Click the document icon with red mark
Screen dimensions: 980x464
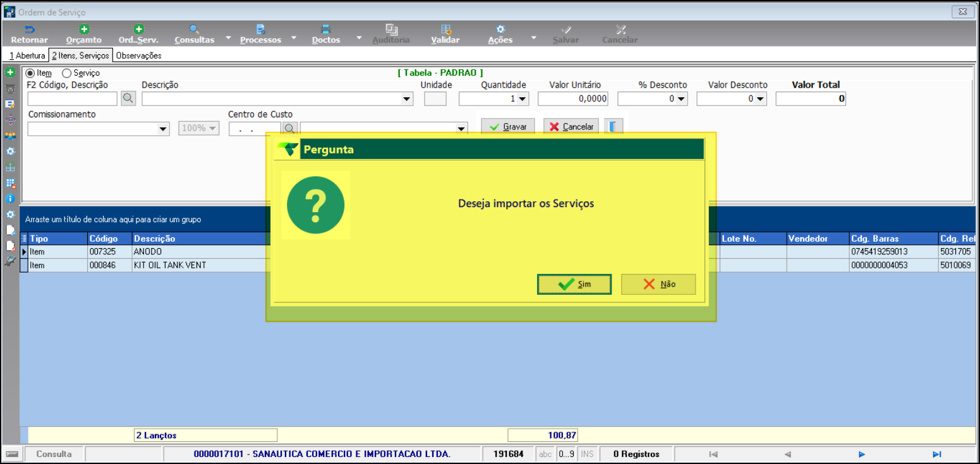click(10, 246)
